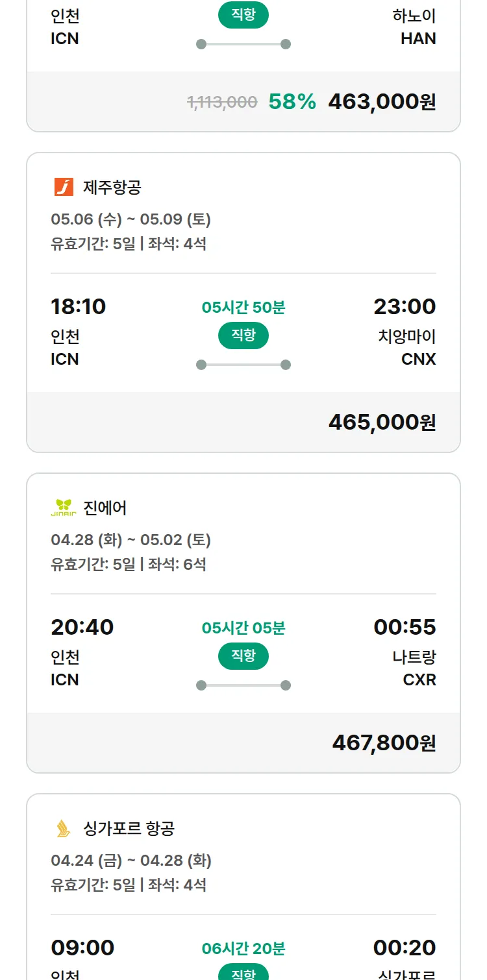Screen dimensions: 487x980
Task: Open the 진에어 airline name
Action: pos(105,508)
